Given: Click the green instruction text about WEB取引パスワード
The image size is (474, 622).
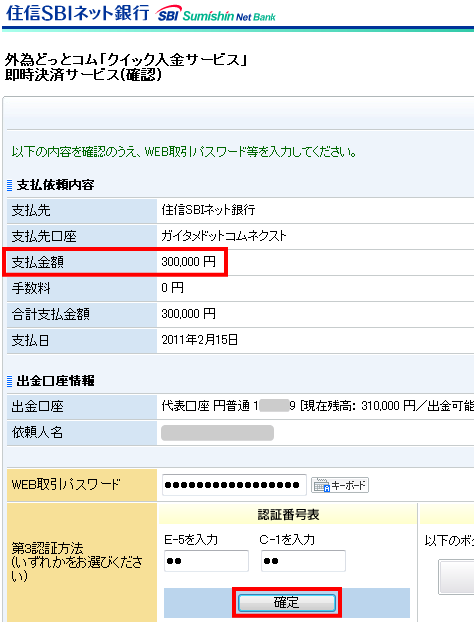Looking at the screenshot, I should tap(184, 152).
